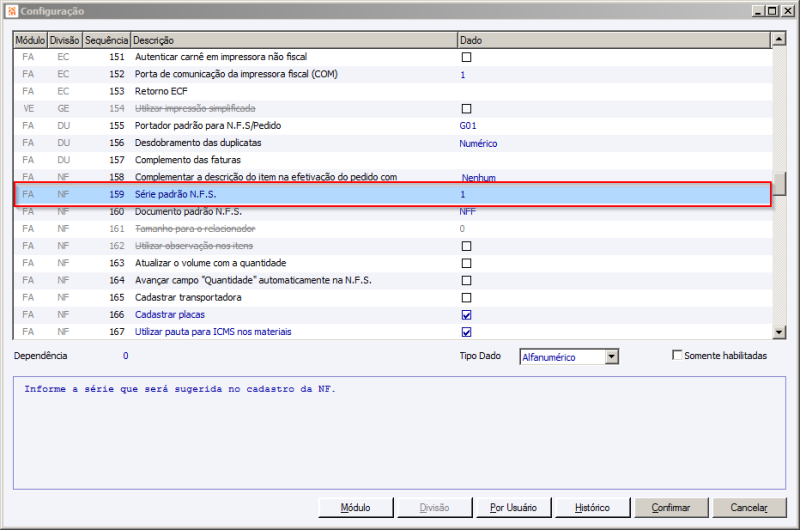This screenshot has height=530, width=800.
Task: Open the Histórico button
Action: click(x=592, y=508)
